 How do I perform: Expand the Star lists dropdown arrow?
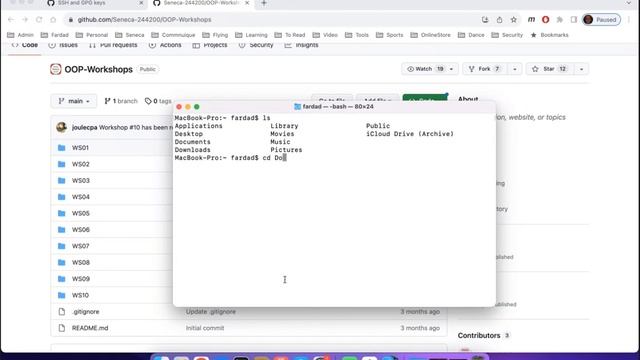pos(581,69)
